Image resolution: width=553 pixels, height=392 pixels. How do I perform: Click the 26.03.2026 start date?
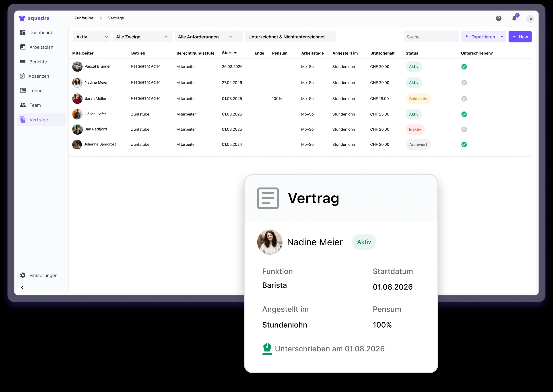(x=232, y=67)
